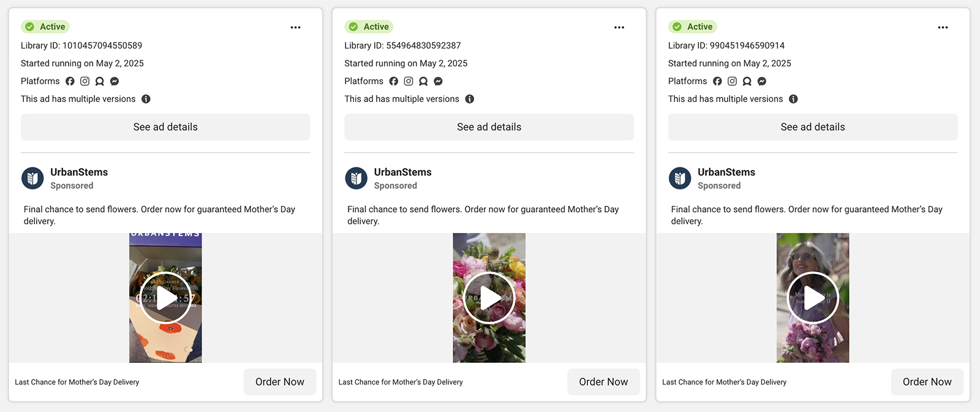
Task: Click 'This ad has multiple versions' on ad 990451946590914
Action: pyautogui.click(x=726, y=99)
